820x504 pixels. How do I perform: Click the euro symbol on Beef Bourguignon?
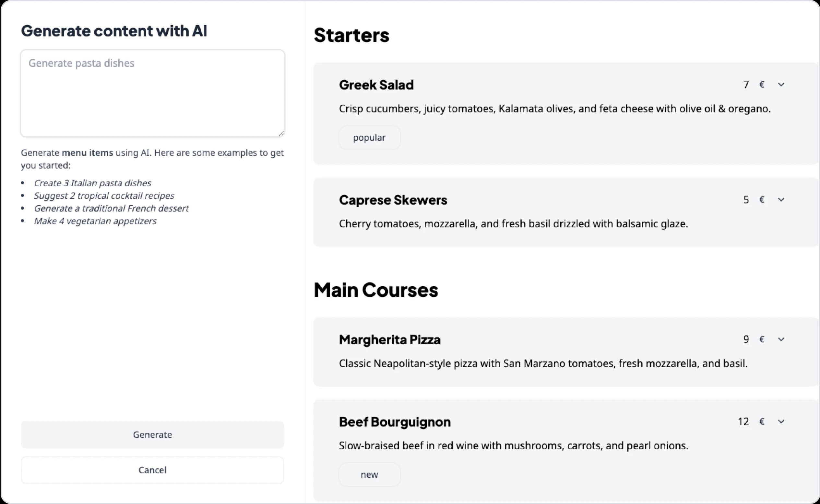click(x=762, y=422)
